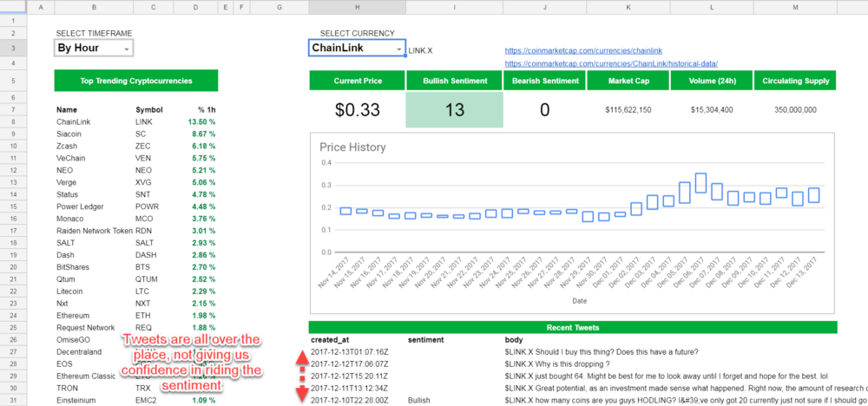Click the Raiden Network Token cell
The width and height of the screenshot is (868, 406).
[x=94, y=231]
